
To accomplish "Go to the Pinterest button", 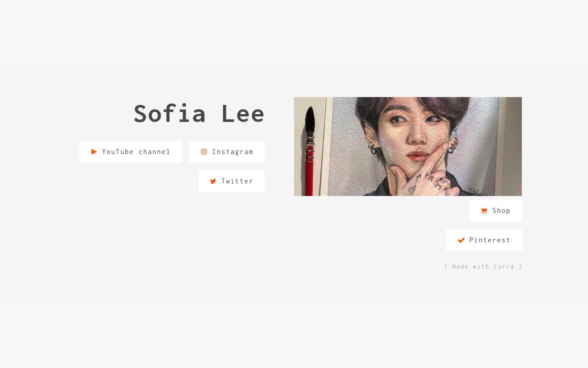I will (x=484, y=240).
